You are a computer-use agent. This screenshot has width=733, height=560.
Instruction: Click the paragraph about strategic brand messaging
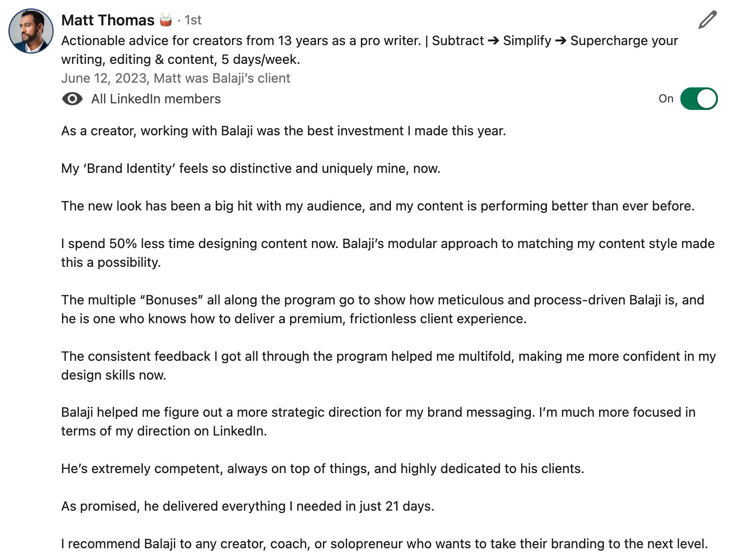(378, 421)
